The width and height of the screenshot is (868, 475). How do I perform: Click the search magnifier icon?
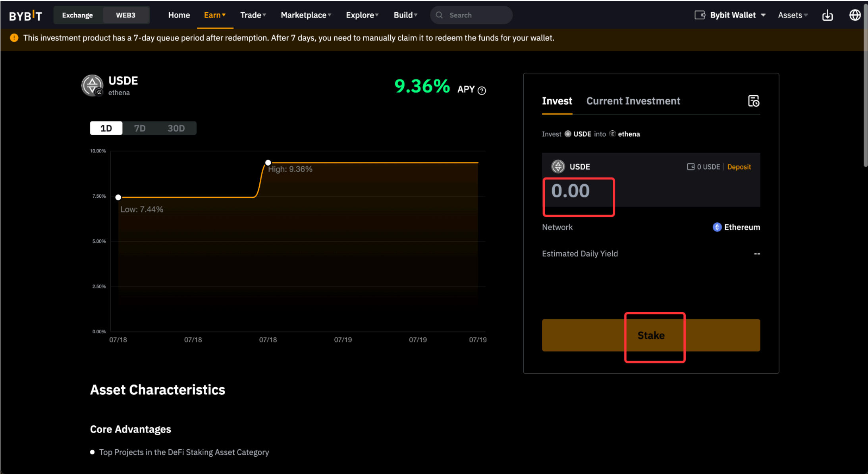(x=439, y=15)
